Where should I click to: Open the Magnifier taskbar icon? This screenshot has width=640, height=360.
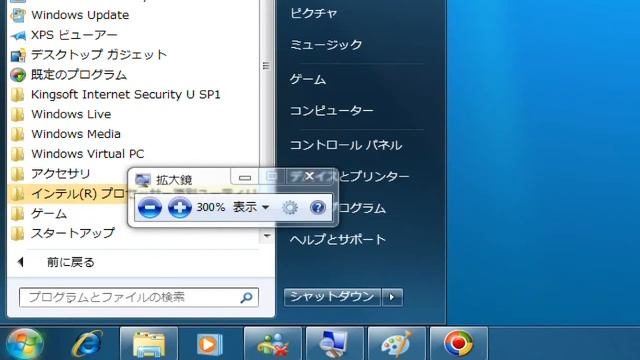point(335,344)
